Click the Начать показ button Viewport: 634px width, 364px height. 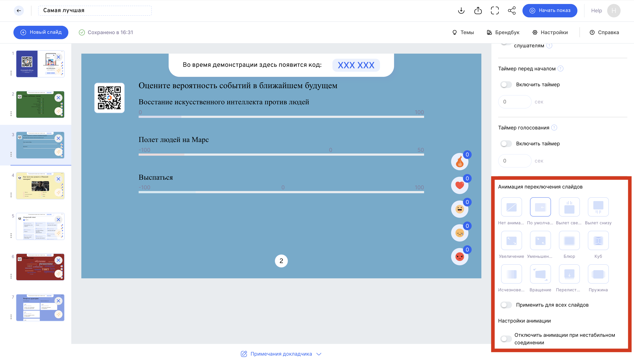click(x=550, y=10)
